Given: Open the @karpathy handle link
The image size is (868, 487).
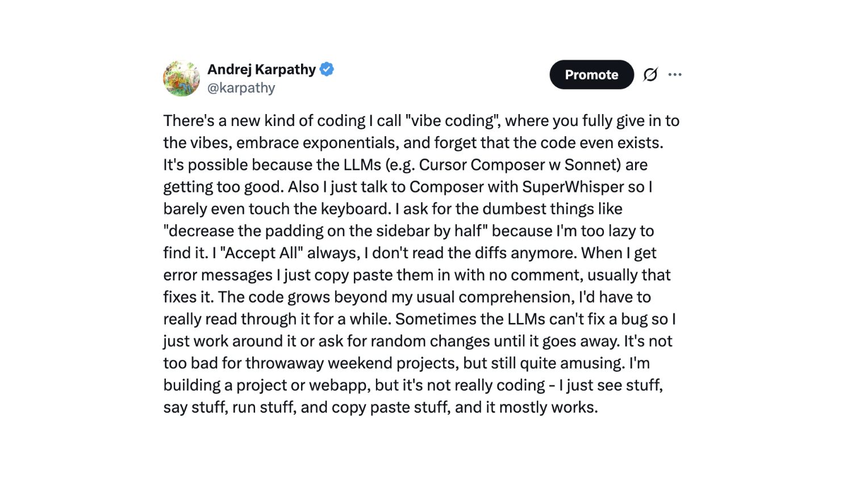Looking at the screenshot, I should (x=241, y=88).
